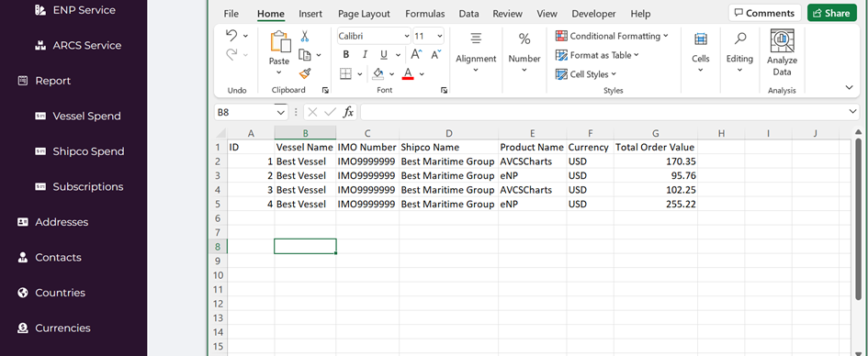Apply the Fill Color paint bucket

(x=378, y=73)
